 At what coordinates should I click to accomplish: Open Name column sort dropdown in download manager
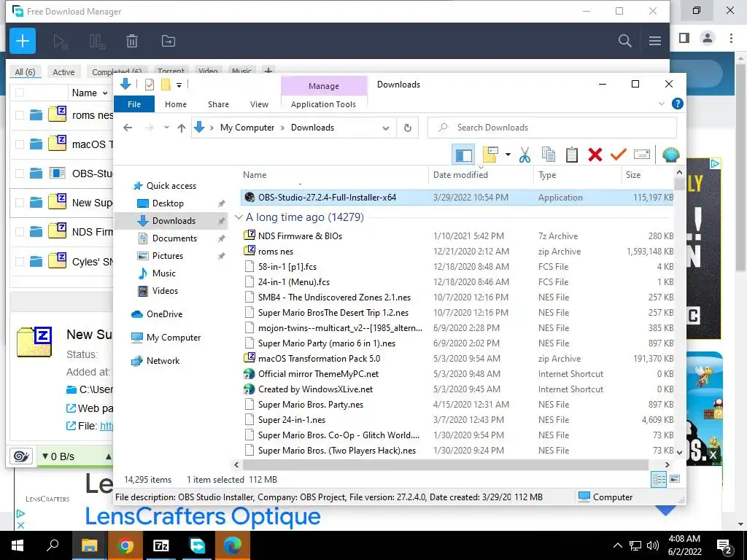point(105,93)
